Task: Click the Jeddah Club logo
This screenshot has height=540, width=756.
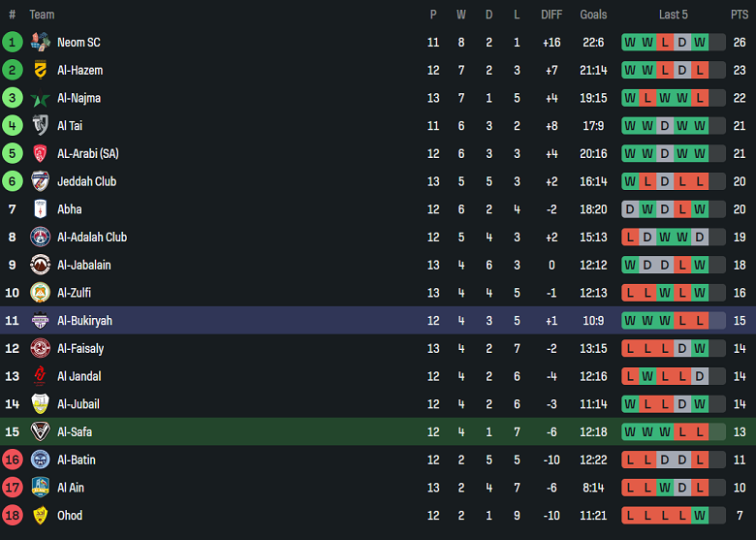Action: pyautogui.click(x=40, y=181)
